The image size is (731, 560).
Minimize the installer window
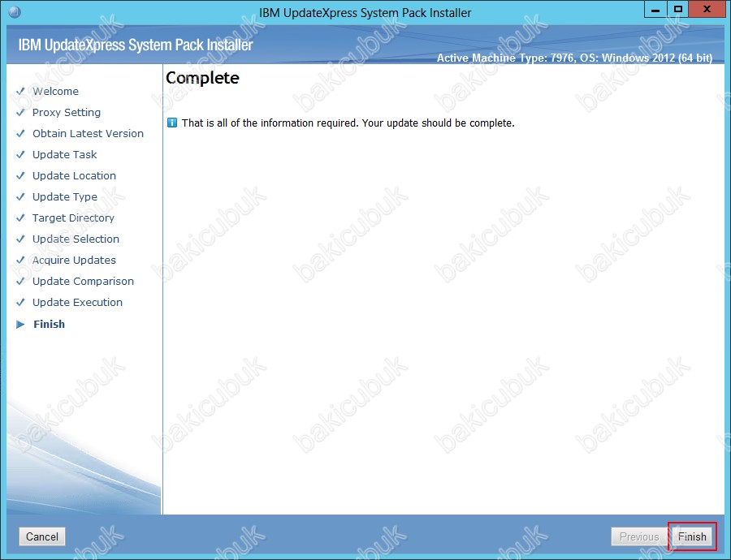coord(655,10)
